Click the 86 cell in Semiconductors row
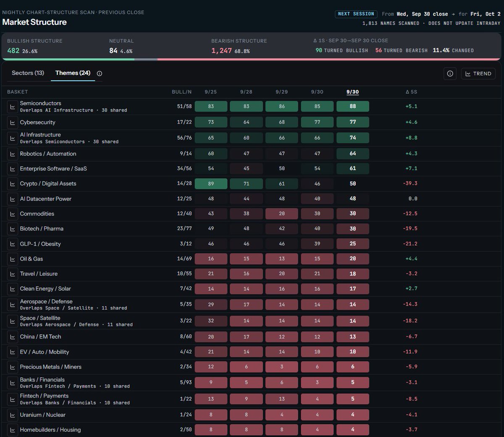The height and width of the screenshot is (437, 504). (282, 106)
